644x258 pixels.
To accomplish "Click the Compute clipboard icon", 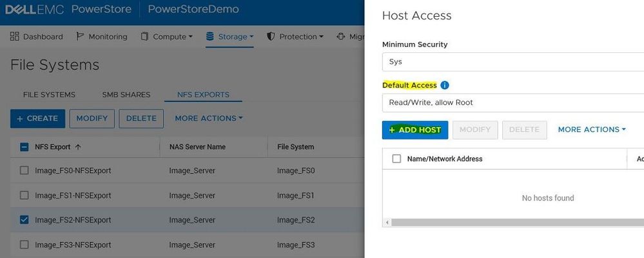I will (x=144, y=37).
